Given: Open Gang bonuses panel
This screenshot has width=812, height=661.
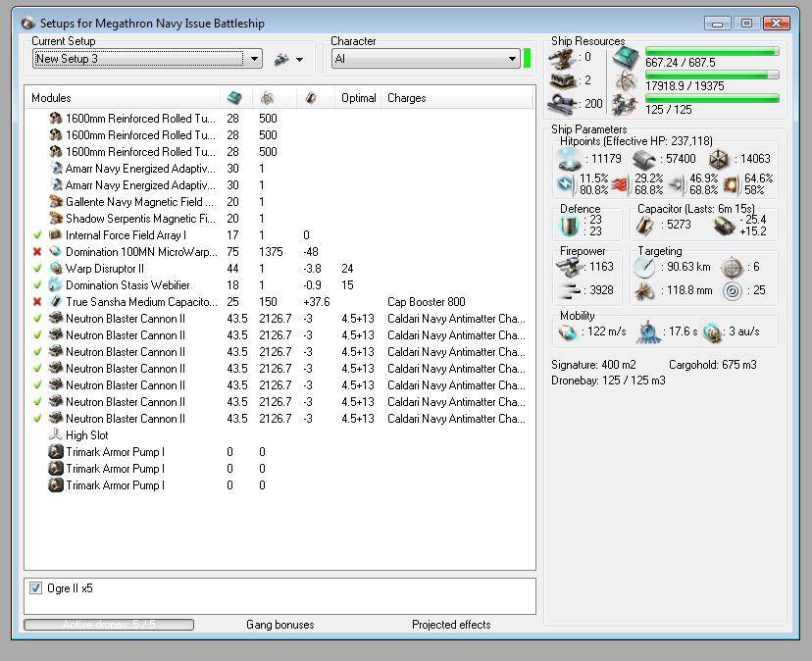Looking at the screenshot, I should 280,625.
